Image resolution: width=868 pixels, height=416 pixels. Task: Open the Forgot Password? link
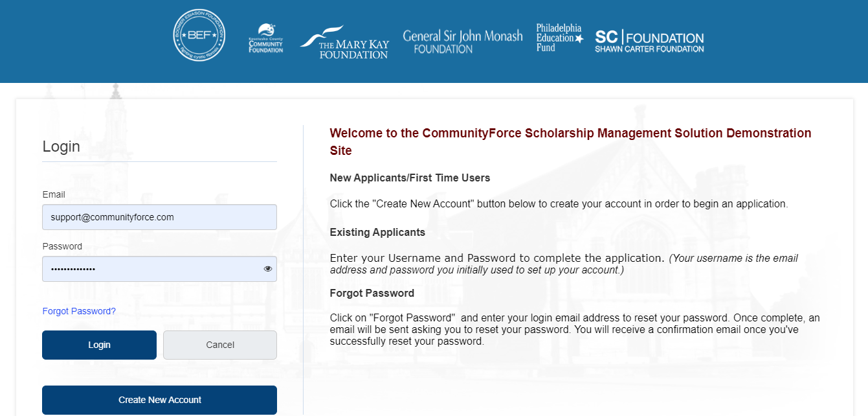tap(79, 311)
